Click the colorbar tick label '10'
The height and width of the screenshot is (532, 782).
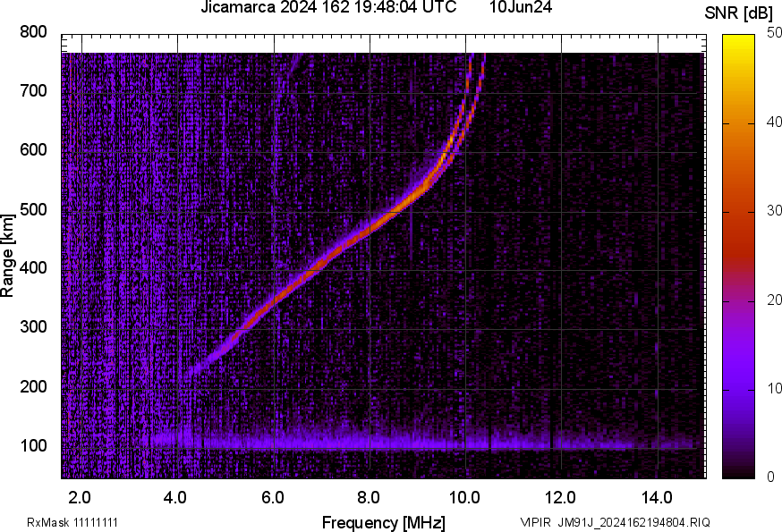tap(774, 389)
